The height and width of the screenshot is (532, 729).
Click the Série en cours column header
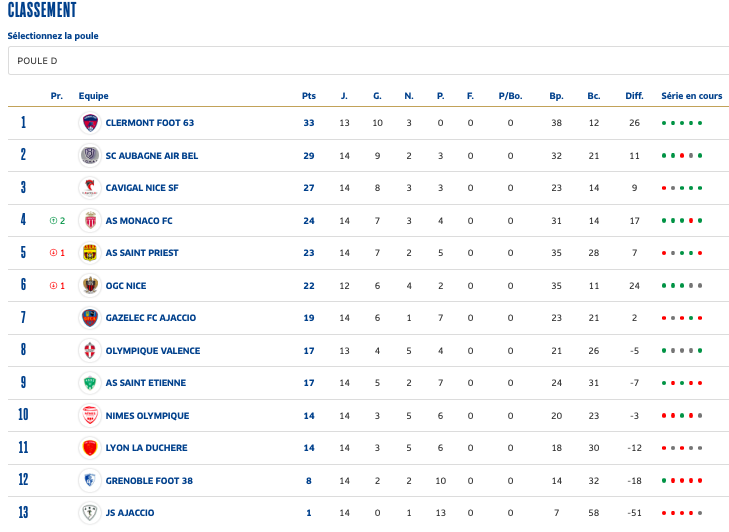pyautogui.click(x=691, y=96)
